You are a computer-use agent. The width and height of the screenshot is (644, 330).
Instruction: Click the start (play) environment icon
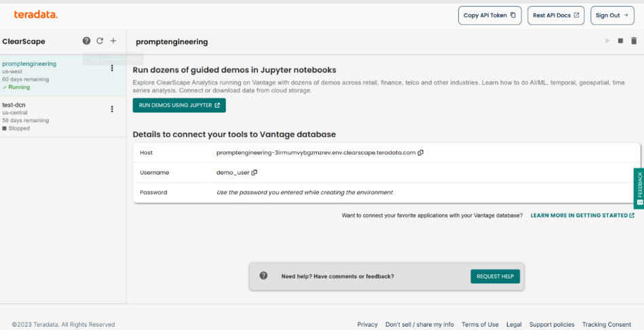click(607, 41)
